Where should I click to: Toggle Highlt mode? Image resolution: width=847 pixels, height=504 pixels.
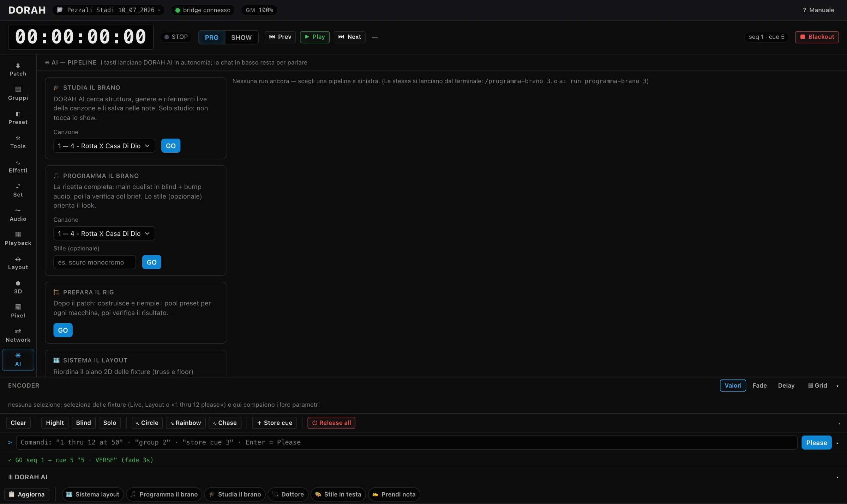click(55, 423)
